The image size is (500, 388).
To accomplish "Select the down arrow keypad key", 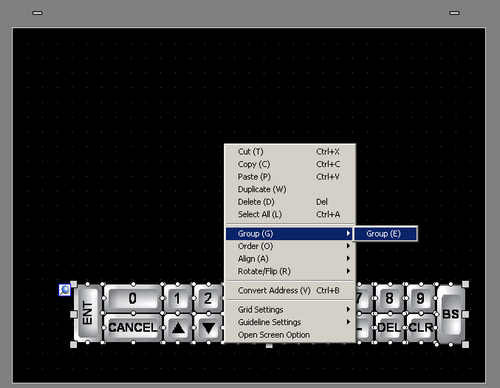I will [208, 328].
